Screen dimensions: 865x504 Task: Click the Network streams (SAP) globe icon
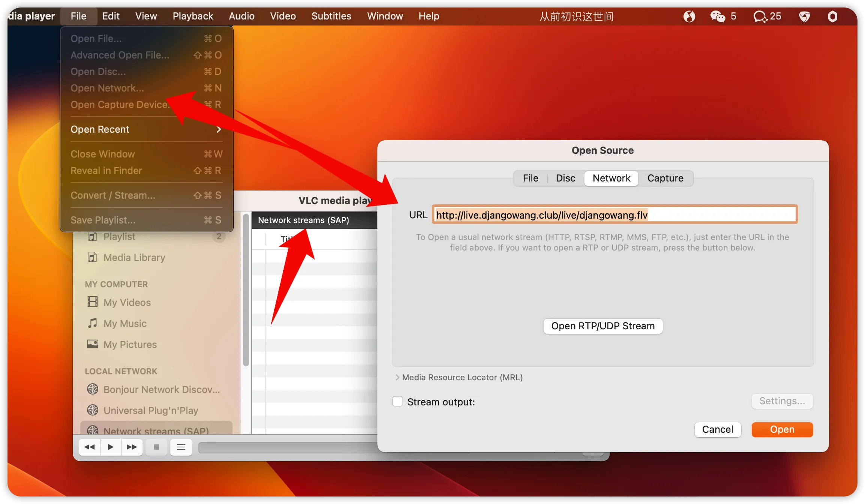[x=92, y=430]
